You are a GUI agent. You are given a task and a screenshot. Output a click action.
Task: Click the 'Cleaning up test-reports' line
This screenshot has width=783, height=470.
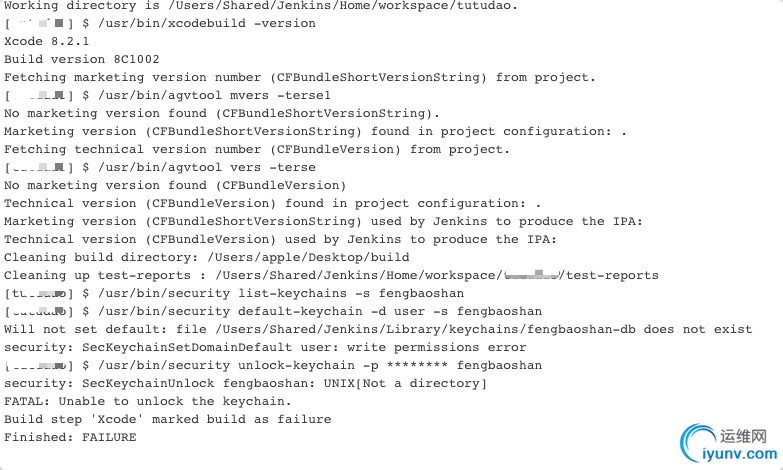[330, 275]
